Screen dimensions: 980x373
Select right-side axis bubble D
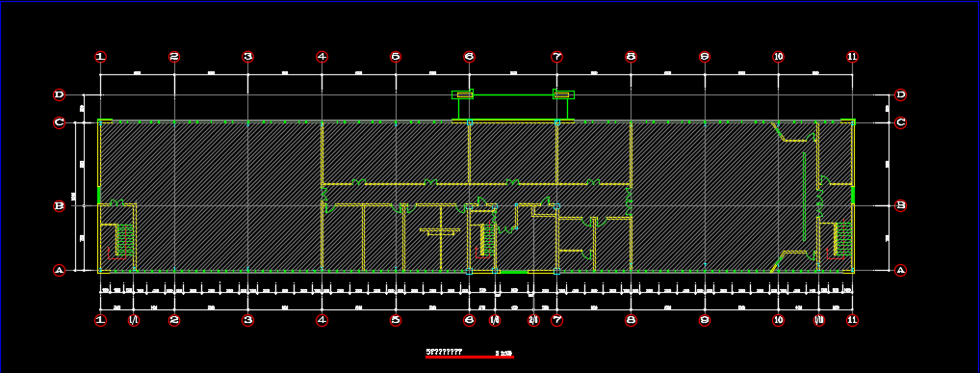point(901,95)
